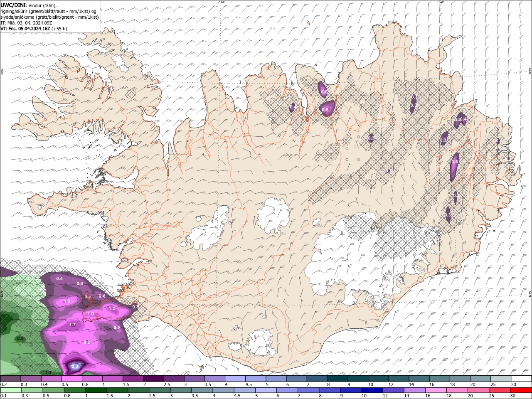This screenshot has height=399, width=532.
Task: Click the 0.1 label under the green legend row
Action: click(x=3, y=396)
